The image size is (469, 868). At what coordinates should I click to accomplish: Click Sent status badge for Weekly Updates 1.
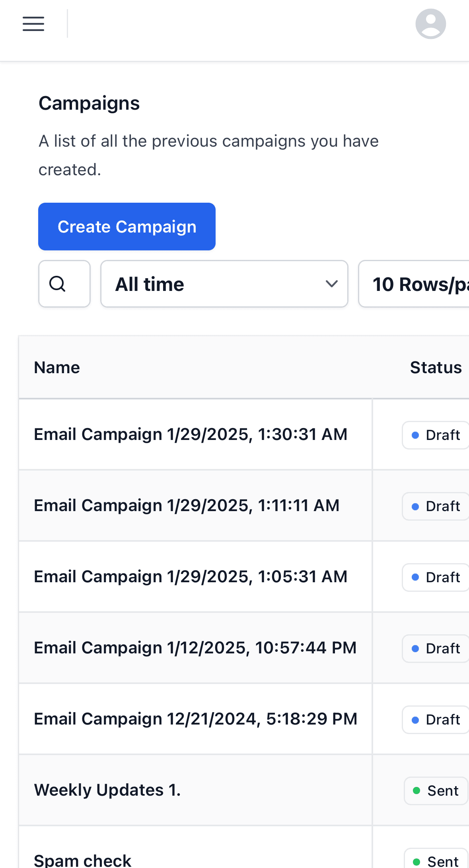tap(436, 791)
